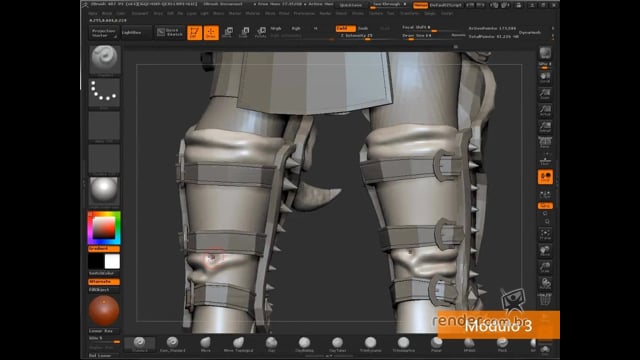Activate the Edit mode button
This screenshot has height=360, width=640.
point(194,33)
